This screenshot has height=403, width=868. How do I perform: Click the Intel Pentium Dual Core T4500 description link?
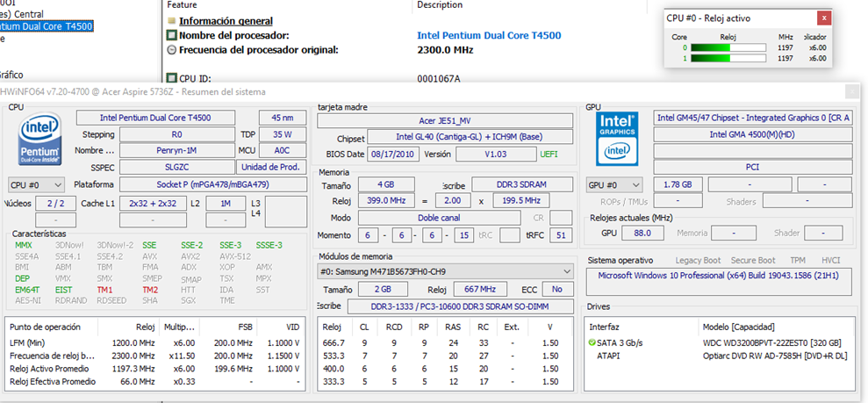tap(489, 35)
